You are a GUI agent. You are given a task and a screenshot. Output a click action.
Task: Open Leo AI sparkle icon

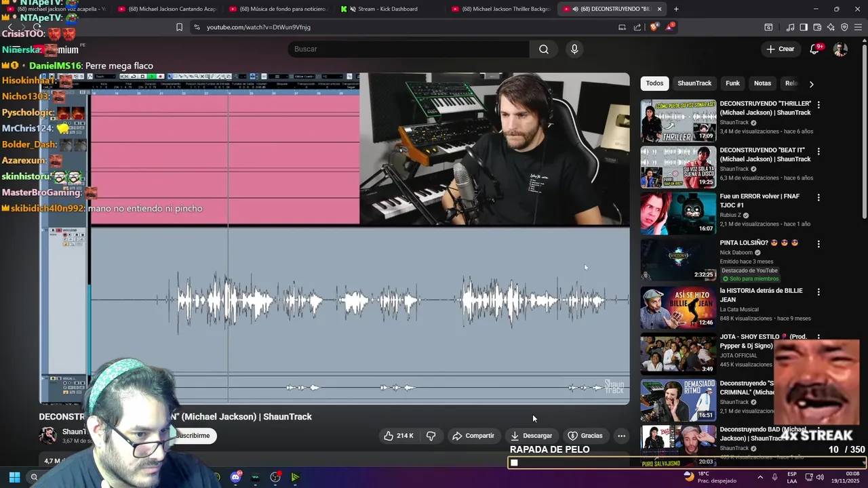pos(831,27)
